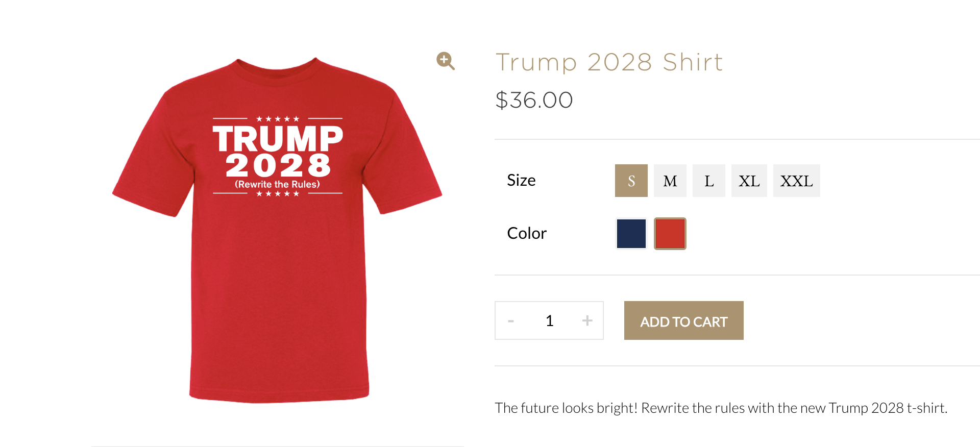The image size is (980, 447).
Task: Click the product description text
Action: click(721, 408)
